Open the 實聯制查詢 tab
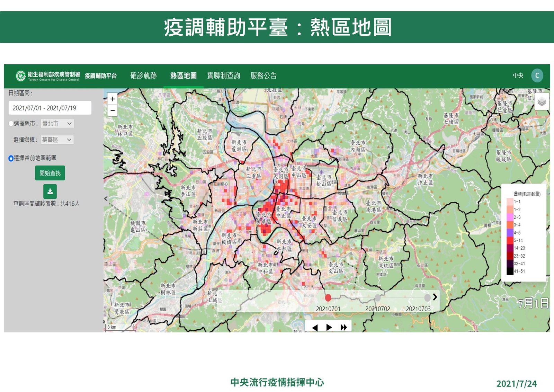Viewport: 554px width, 392px height. (223, 75)
